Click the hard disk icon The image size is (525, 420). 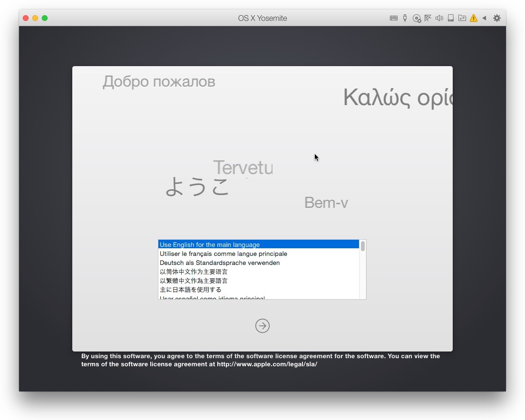tap(451, 18)
